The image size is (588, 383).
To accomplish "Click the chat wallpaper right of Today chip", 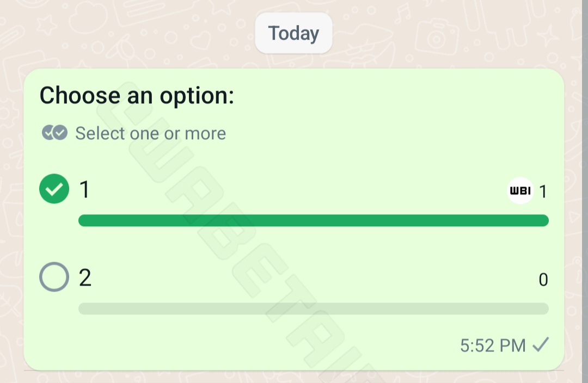I will (452, 34).
